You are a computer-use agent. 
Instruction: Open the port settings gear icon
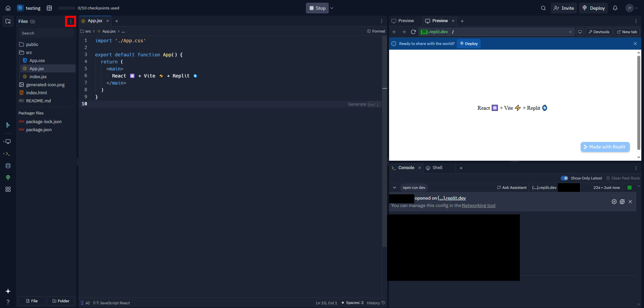point(614,202)
